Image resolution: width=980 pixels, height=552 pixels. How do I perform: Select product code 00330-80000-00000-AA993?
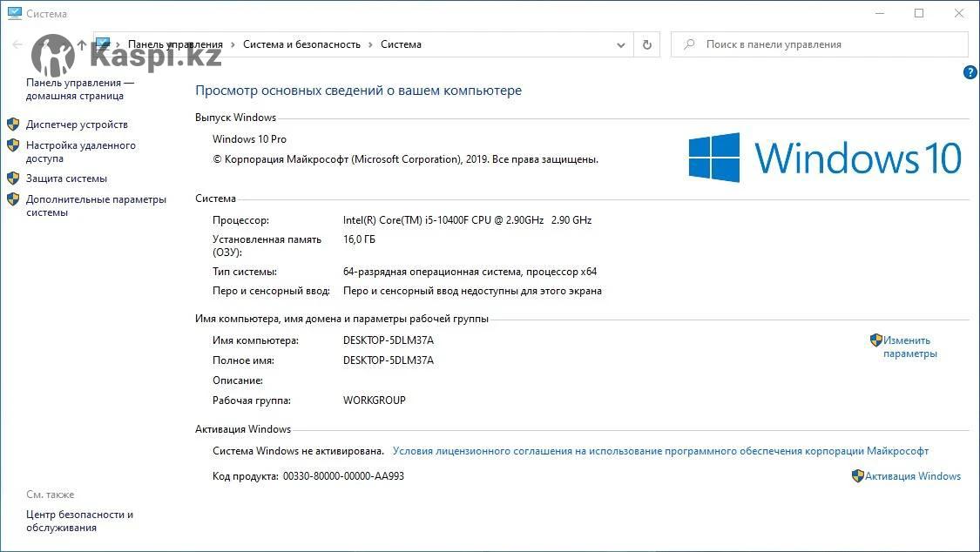tap(343, 476)
